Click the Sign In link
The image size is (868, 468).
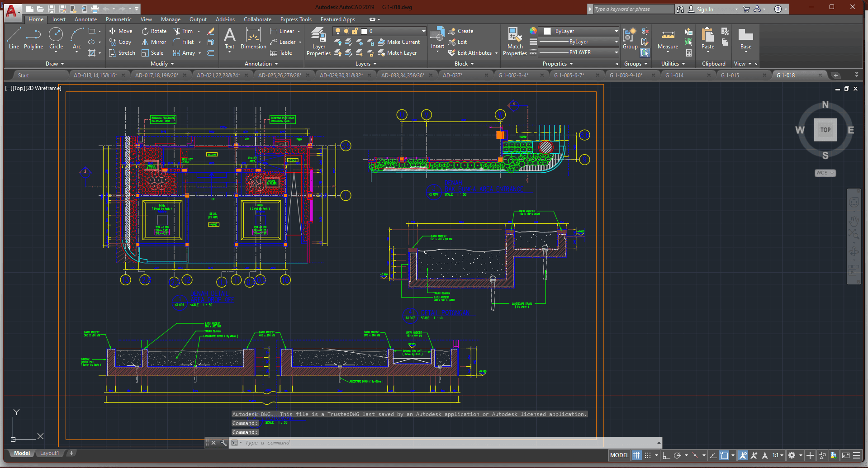tap(704, 9)
